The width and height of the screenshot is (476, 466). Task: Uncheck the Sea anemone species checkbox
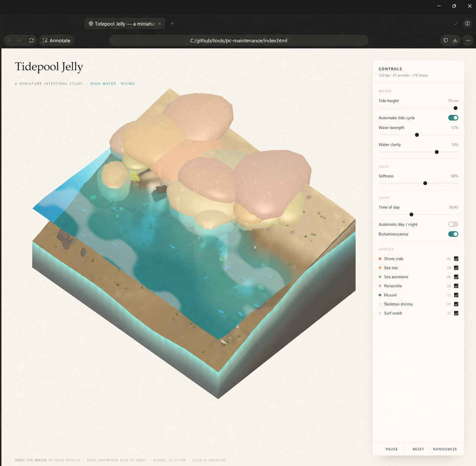456,277
